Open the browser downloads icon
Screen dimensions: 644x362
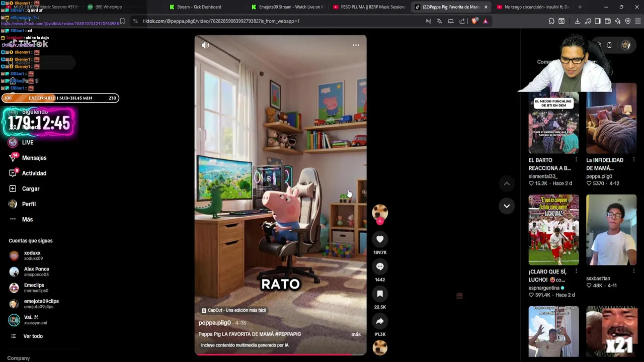coord(577,21)
